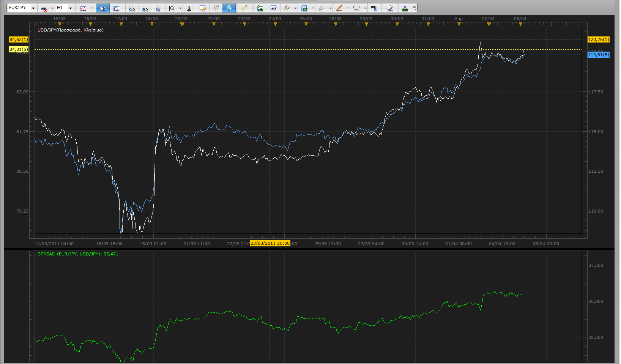
Task: Select the ruler measurement tool
Action: point(244,8)
